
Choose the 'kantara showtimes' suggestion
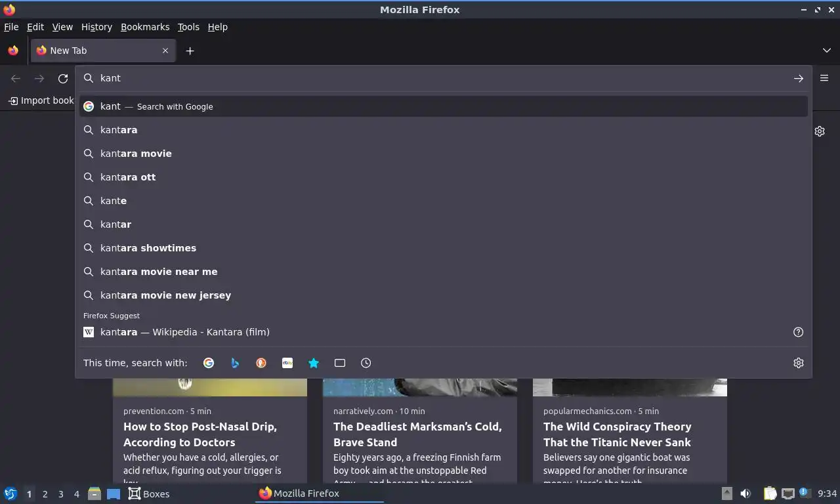(444, 248)
